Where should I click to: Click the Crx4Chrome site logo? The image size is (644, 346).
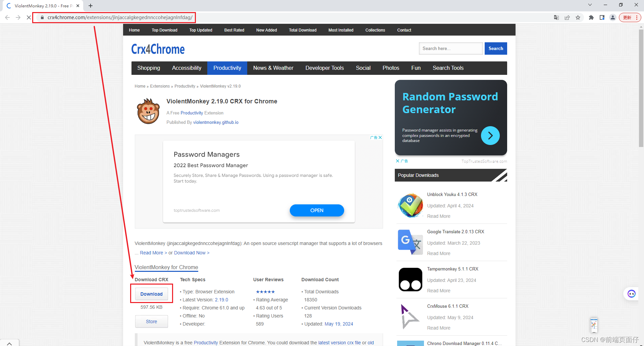pyautogui.click(x=158, y=49)
